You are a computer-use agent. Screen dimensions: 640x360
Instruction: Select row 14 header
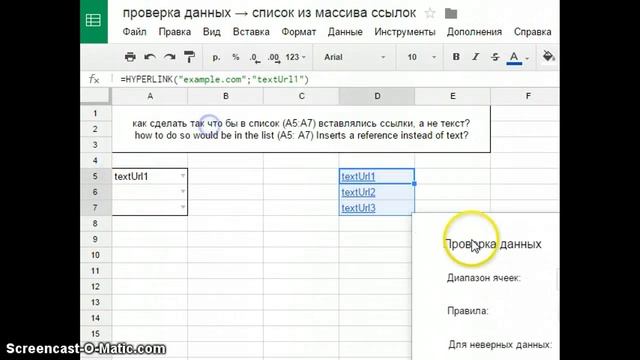[x=95, y=318]
